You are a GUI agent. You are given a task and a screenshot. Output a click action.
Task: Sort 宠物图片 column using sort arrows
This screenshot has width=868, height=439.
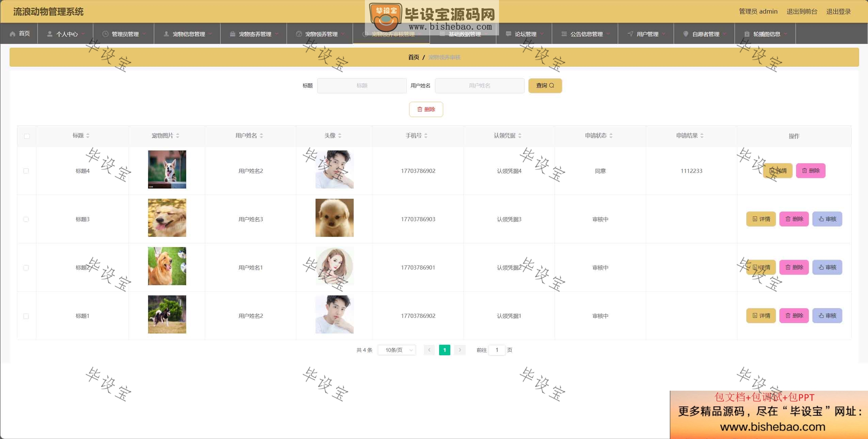click(178, 135)
